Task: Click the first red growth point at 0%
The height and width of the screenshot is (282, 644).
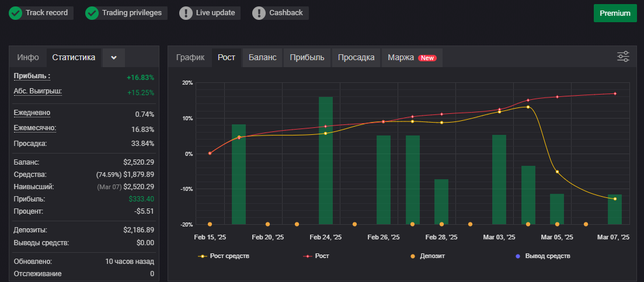Action: pyautogui.click(x=210, y=153)
